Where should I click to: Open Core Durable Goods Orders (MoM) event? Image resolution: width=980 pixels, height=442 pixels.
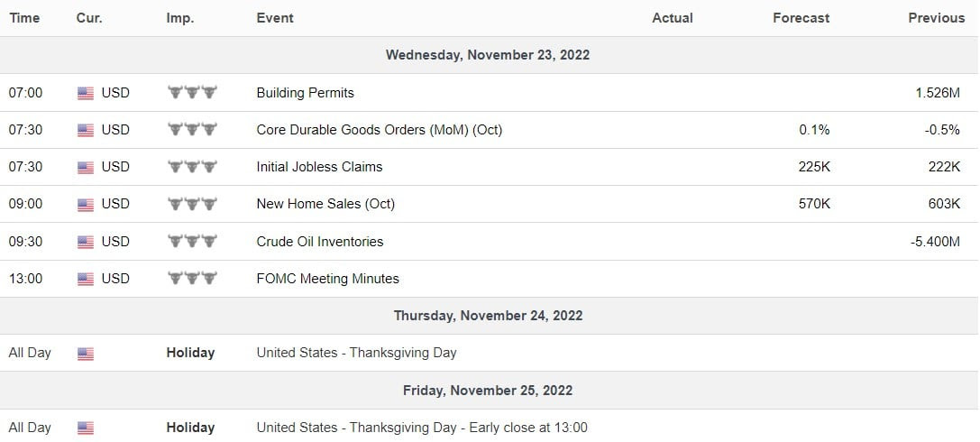click(x=379, y=130)
